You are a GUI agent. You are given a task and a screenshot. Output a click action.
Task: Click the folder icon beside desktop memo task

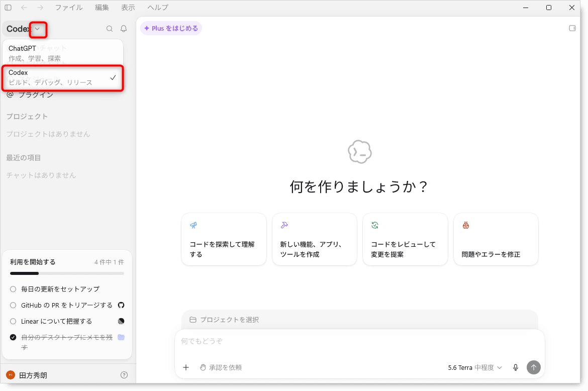(121, 337)
